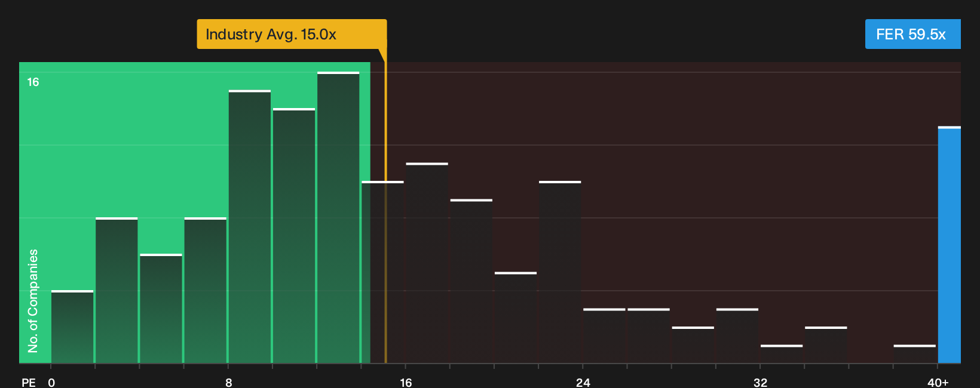The height and width of the screenshot is (388, 980).
Task: Click the bar for PE 10-12
Action: coord(294,236)
